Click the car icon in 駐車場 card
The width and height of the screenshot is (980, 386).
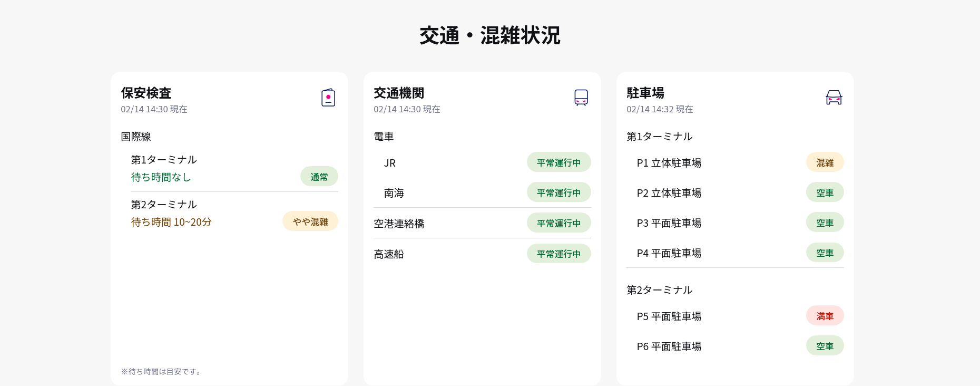pyautogui.click(x=834, y=98)
